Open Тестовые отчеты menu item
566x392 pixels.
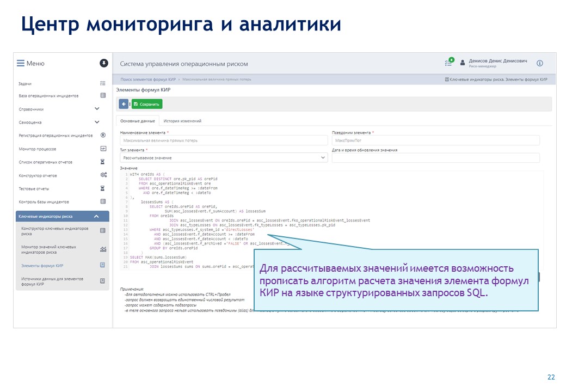(34, 189)
